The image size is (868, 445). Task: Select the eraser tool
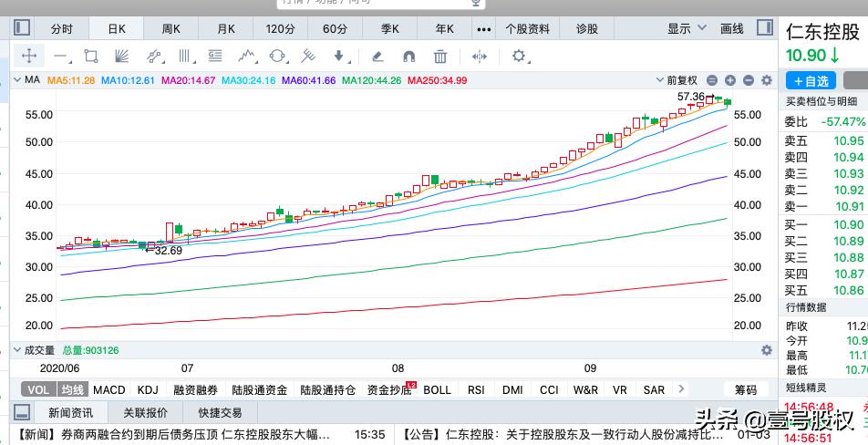[377, 56]
